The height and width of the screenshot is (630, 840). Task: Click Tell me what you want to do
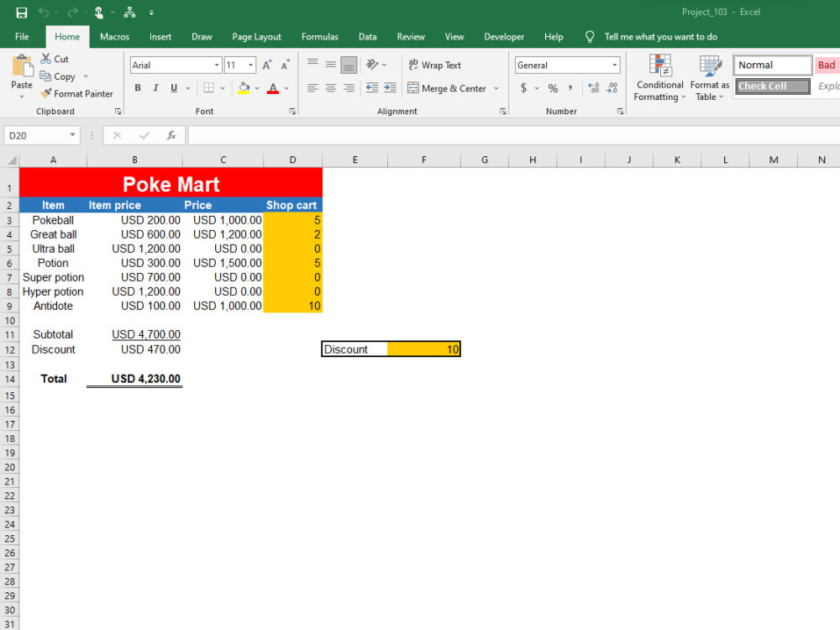click(x=660, y=37)
